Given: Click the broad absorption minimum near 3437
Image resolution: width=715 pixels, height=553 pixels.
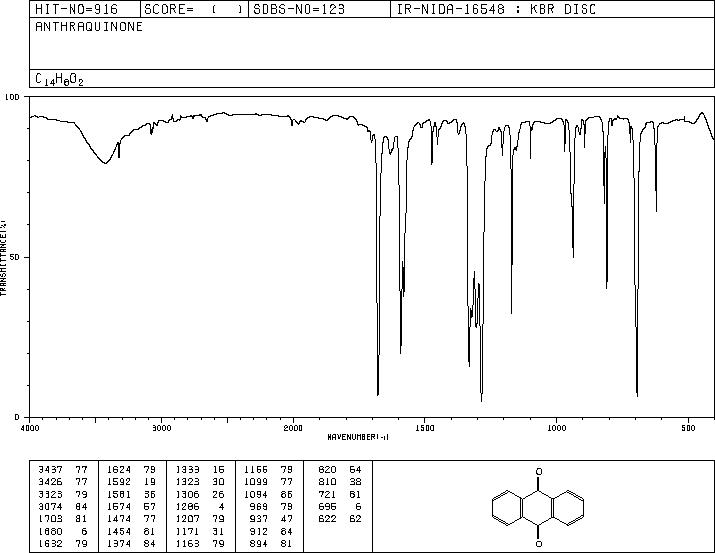Looking at the screenshot, I should pyautogui.click(x=105, y=162).
